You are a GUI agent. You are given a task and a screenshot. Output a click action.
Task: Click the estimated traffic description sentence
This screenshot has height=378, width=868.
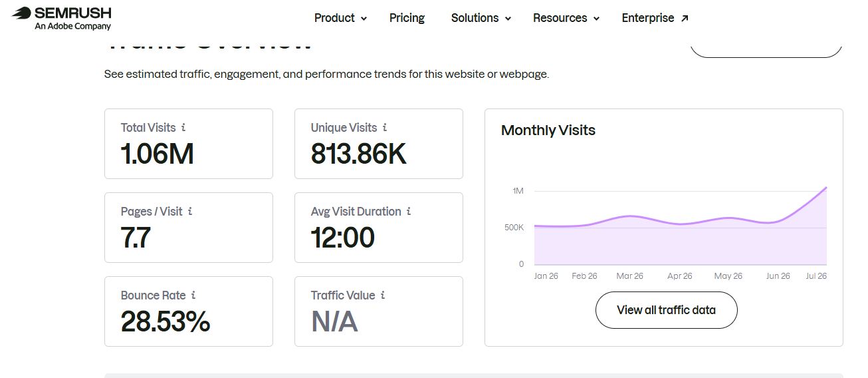coord(326,74)
